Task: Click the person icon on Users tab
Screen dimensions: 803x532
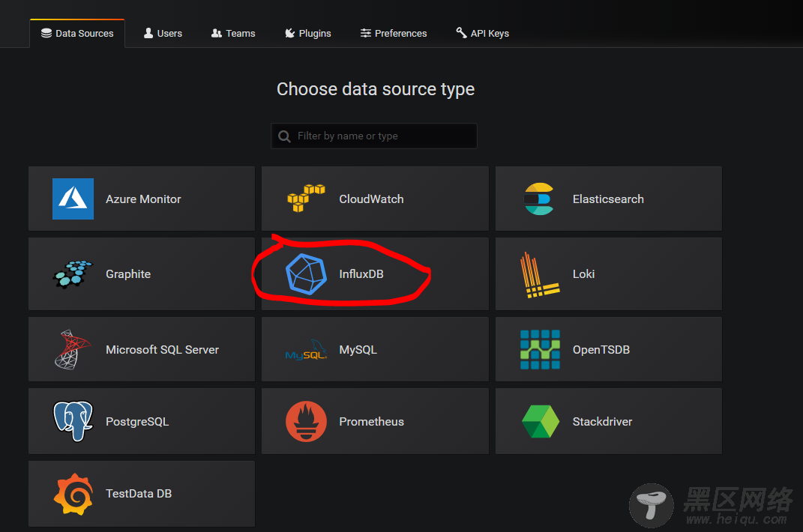Action: (148, 33)
